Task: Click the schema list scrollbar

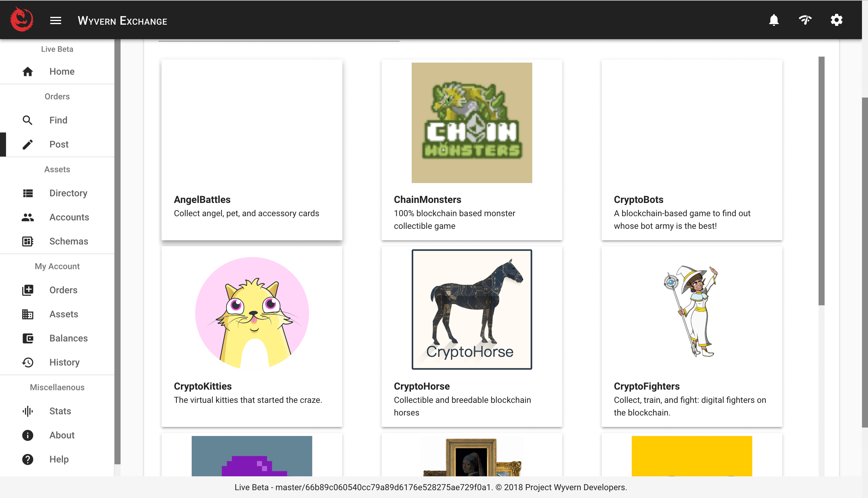Action: point(822,181)
